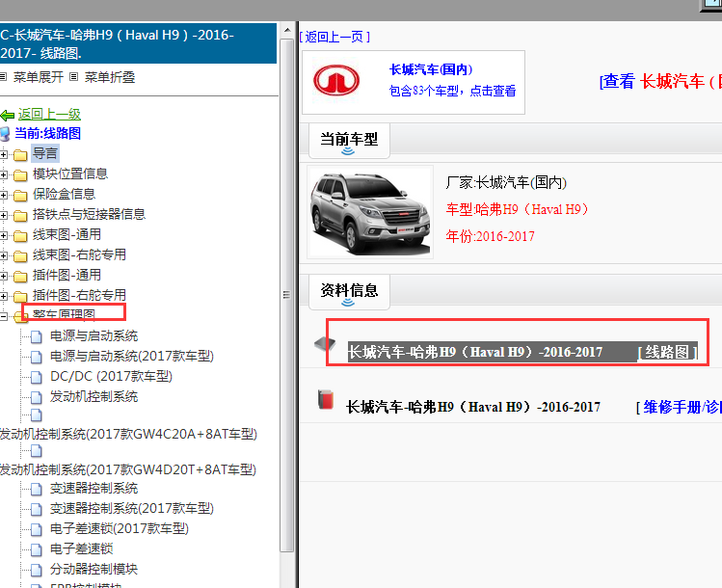
Task: Open the 维修手册 document link
Action: pos(679,407)
